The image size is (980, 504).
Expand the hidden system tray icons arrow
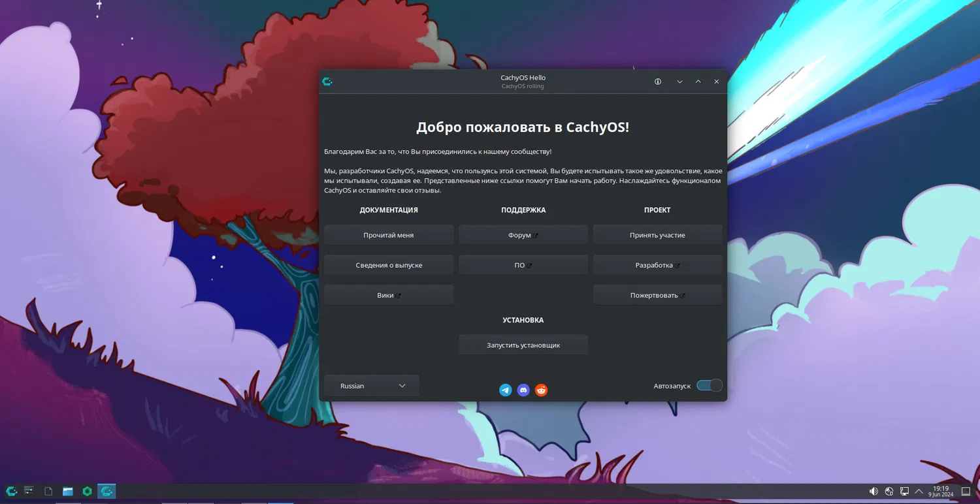tap(919, 491)
